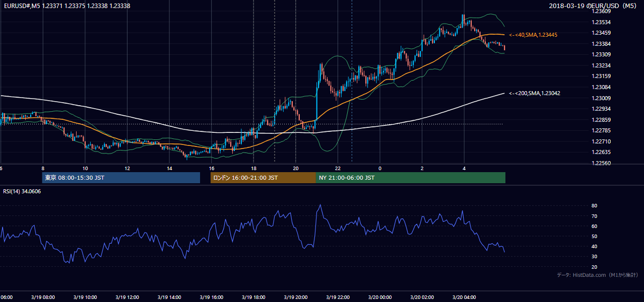Click price level 1.23009 on axis
Image resolution: width=644 pixels, height=302 pixels.
(601, 98)
